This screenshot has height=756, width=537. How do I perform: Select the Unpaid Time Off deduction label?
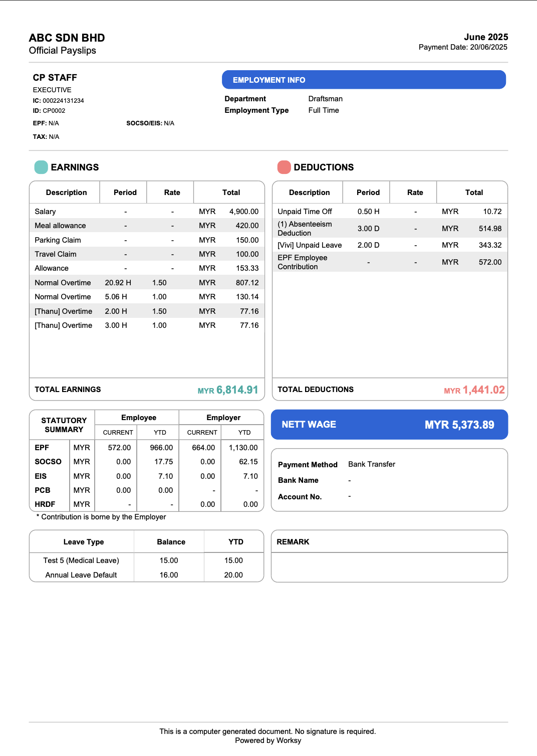(305, 212)
